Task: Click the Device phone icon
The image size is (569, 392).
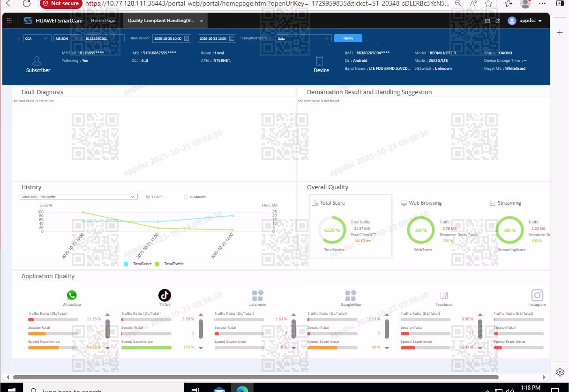Action: [x=320, y=60]
